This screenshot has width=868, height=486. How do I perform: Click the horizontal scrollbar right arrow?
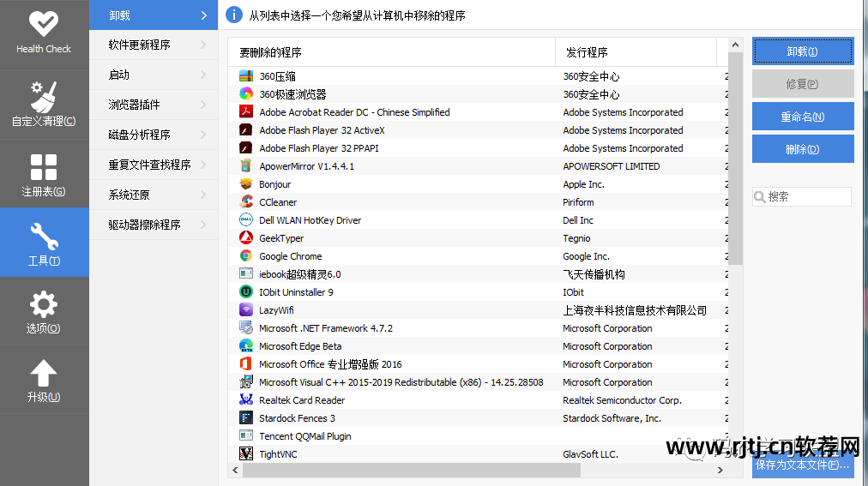pos(720,470)
